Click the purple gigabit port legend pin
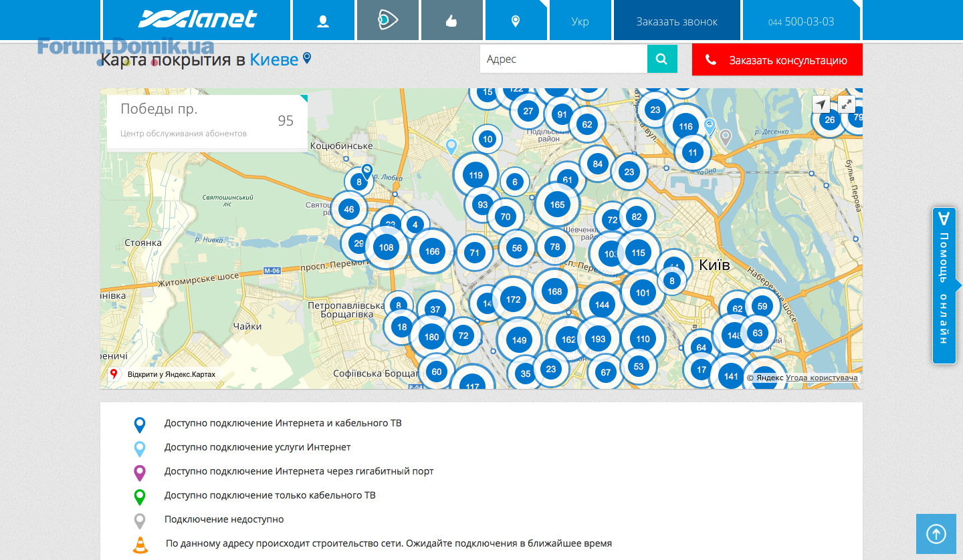This screenshot has height=560, width=963. (140, 473)
